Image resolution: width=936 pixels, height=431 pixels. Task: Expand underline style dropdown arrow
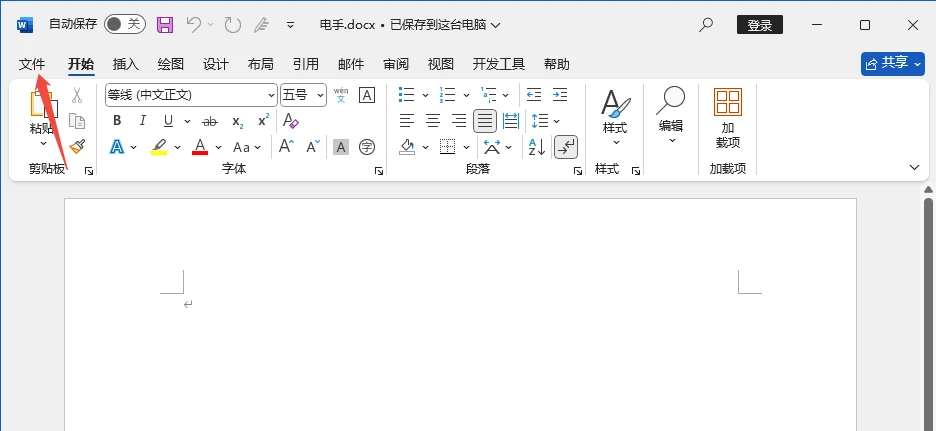[187, 121]
